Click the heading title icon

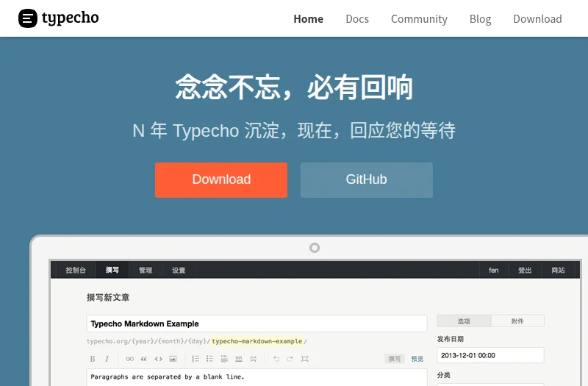click(x=224, y=359)
